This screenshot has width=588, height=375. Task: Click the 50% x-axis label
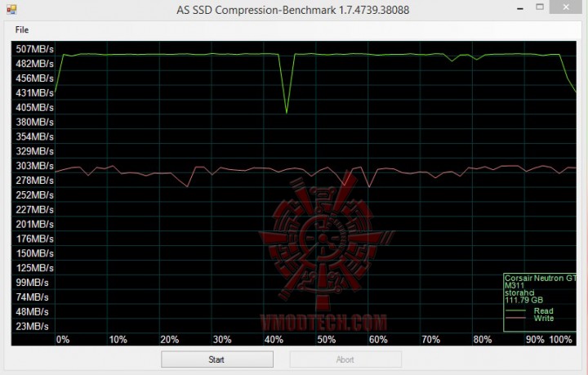[x=326, y=340]
